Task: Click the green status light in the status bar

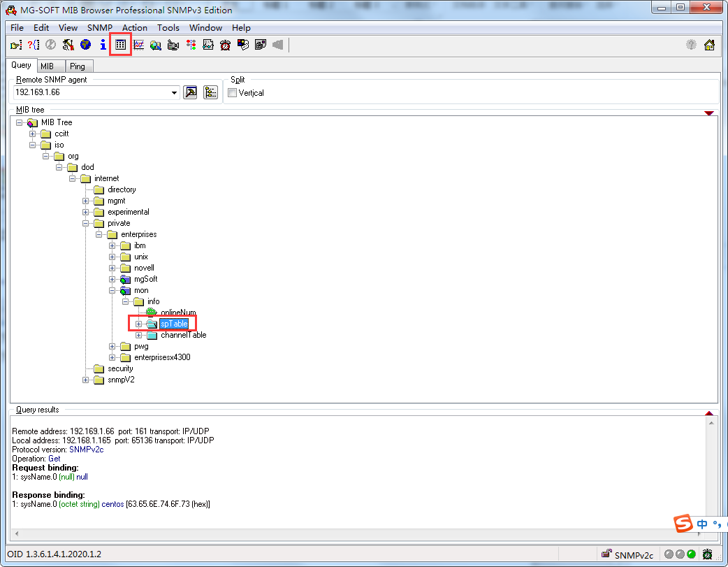Action: tap(690, 554)
